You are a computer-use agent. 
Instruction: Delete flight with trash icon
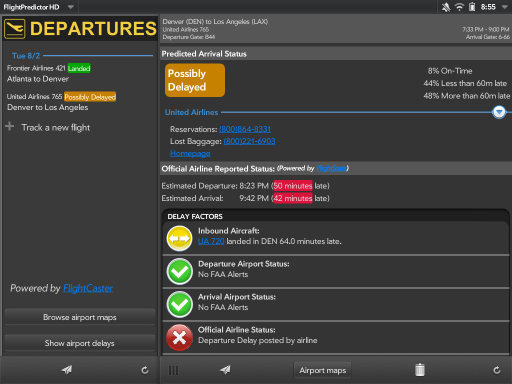tap(420, 370)
